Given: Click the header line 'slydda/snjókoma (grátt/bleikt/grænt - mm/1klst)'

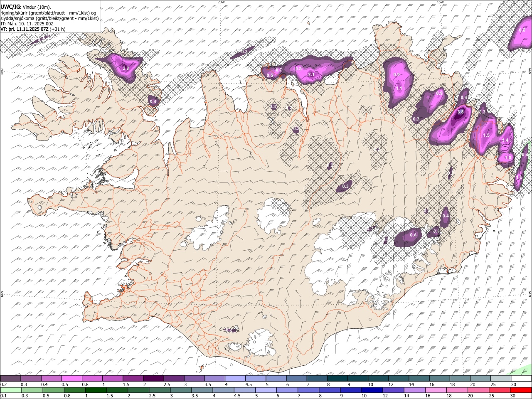Looking at the screenshot, I should 49,18.
